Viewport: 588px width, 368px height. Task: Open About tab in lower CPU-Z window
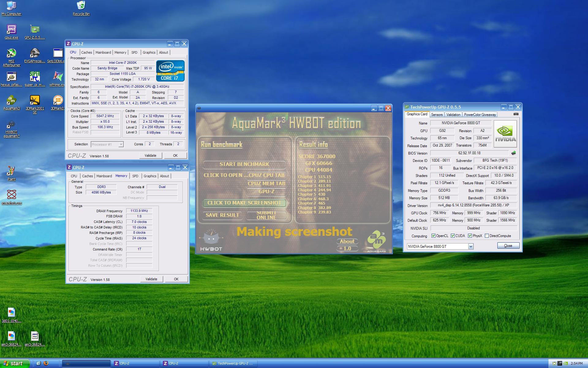click(x=164, y=176)
